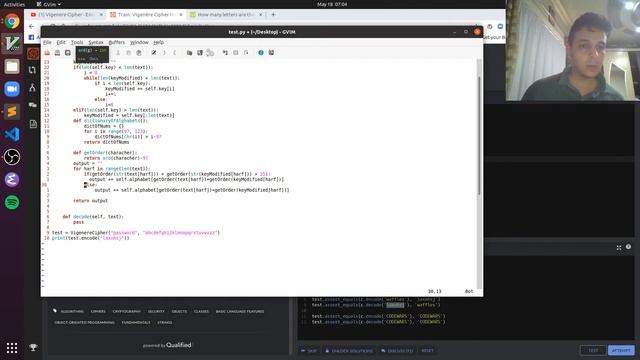The height and width of the screenshot is (360, 640).
Task: Open the clock showing May 18 07:04
Action: 332,4
